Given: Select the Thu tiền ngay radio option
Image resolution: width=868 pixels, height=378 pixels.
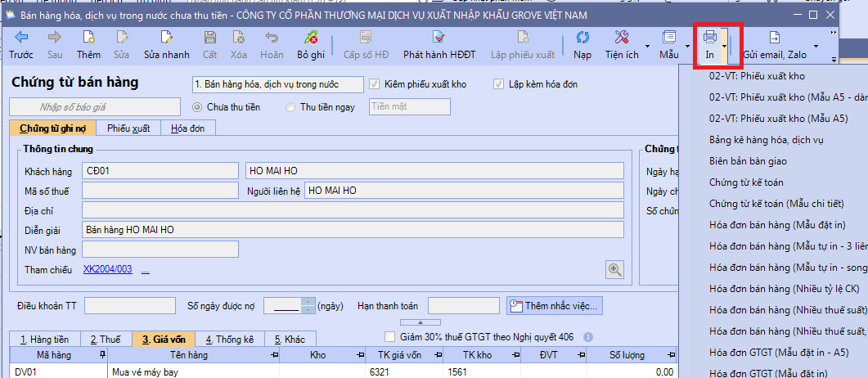Looking at the screenshot, I should point(290,107).
